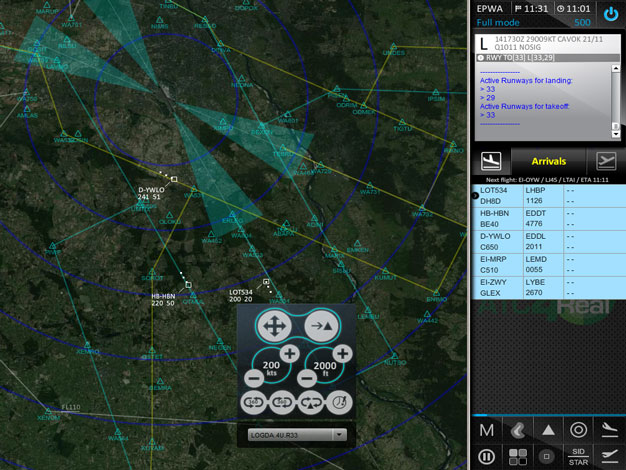Toggle SID/STAR routes display

coord(577,456)
